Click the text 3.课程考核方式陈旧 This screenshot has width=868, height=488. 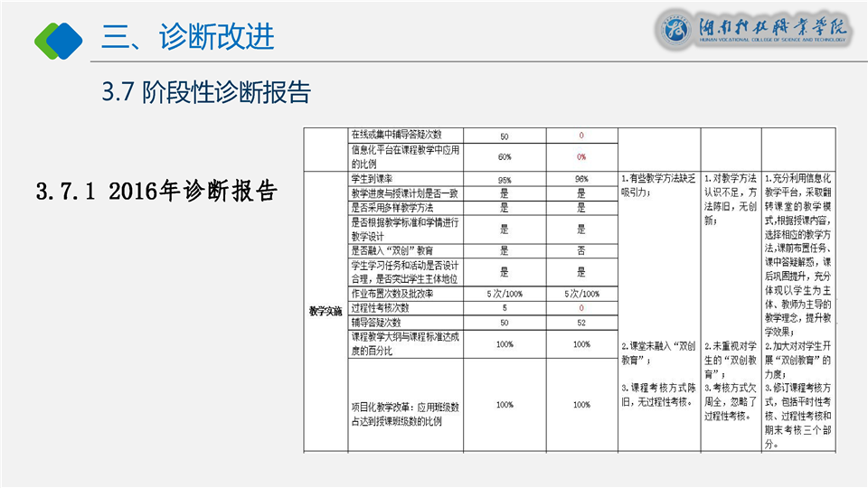coord(657,394)
